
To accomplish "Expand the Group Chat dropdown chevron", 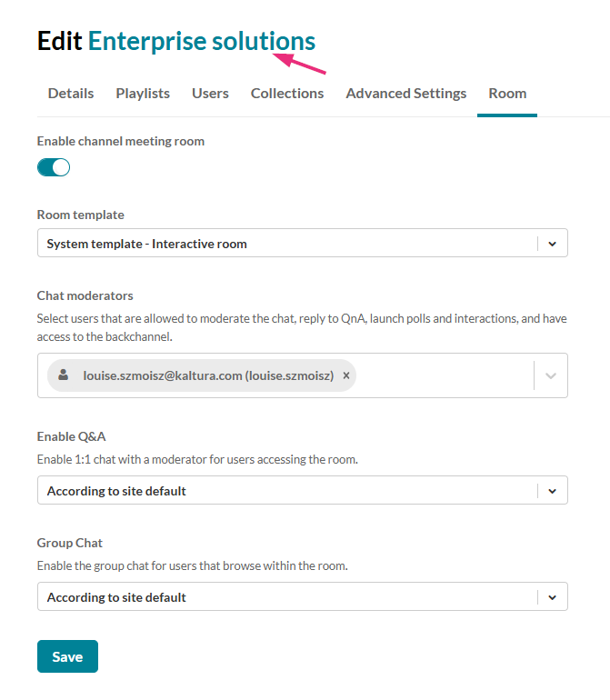I will click(x=553, y=597).
